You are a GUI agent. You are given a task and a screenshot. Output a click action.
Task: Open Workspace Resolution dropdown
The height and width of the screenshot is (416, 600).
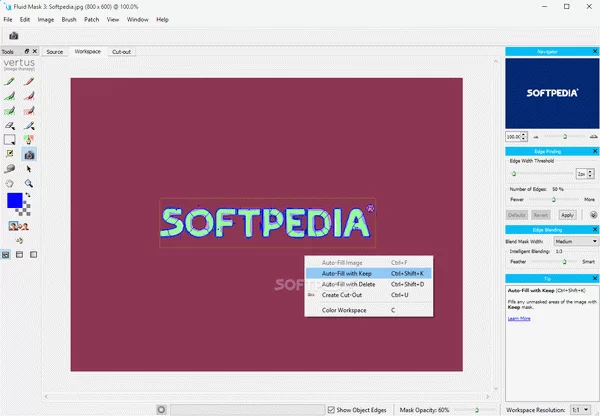click(578, 409)
